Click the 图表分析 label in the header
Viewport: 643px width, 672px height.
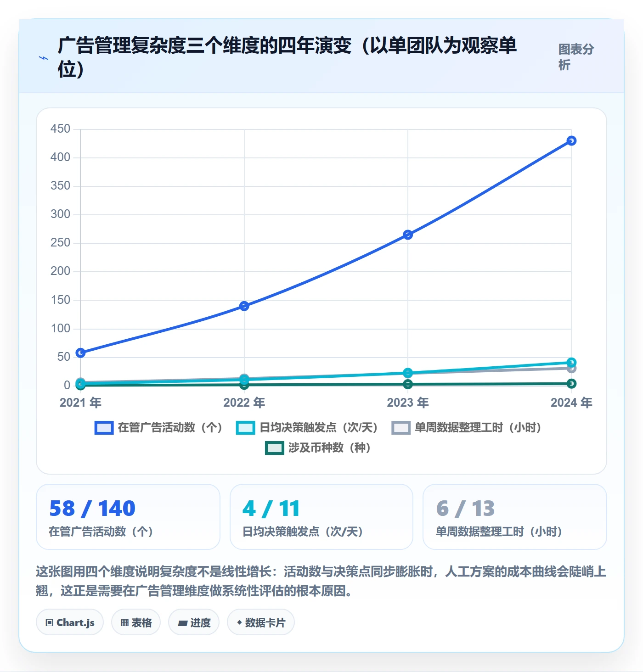tap(576, 57)
